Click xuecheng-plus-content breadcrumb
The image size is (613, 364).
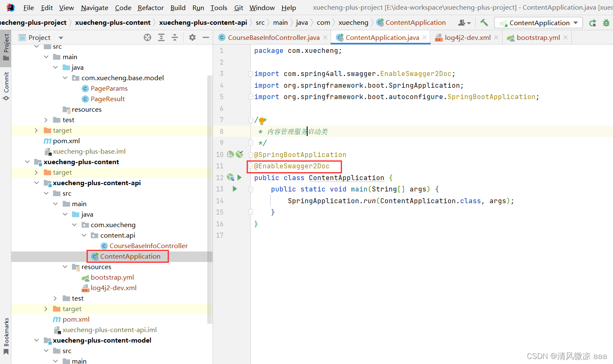coord(113,22)
